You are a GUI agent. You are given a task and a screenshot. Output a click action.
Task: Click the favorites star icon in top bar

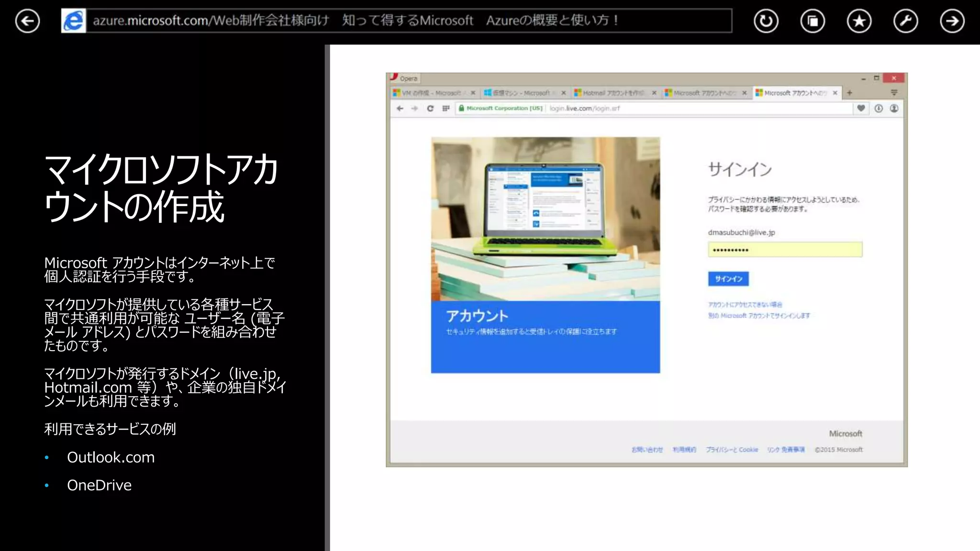[859, 21]
